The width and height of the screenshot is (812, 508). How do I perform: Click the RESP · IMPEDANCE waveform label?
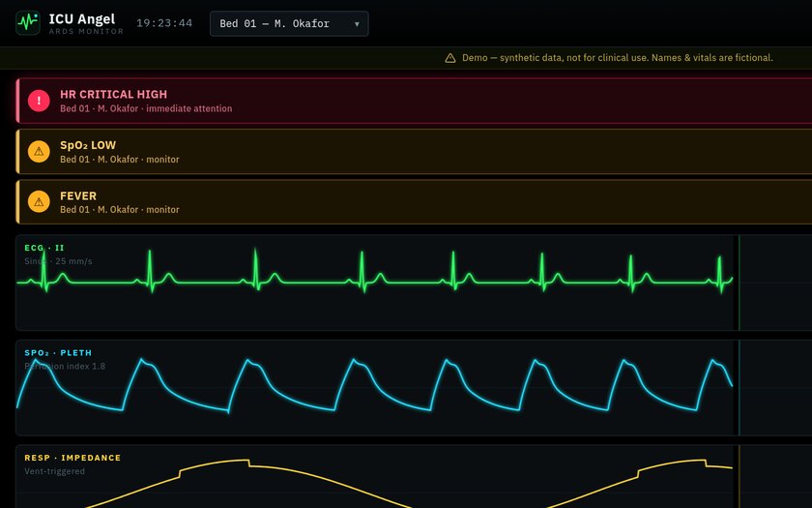click(x=72, y=458)
